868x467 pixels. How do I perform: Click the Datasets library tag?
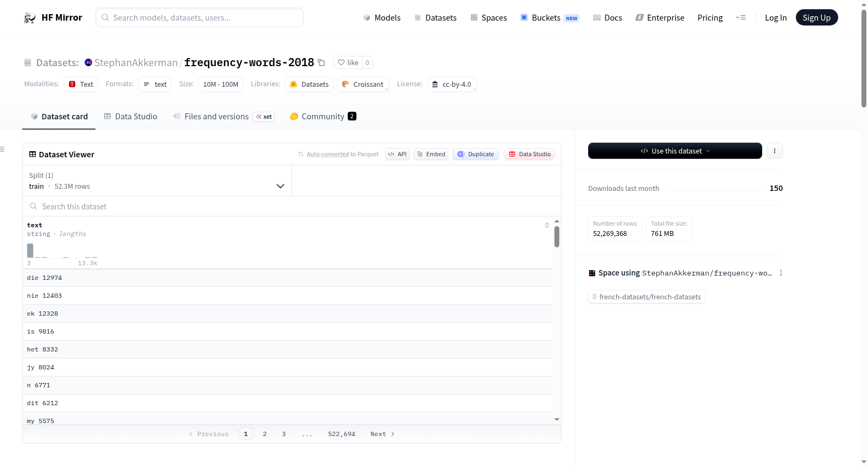point(309,84)
